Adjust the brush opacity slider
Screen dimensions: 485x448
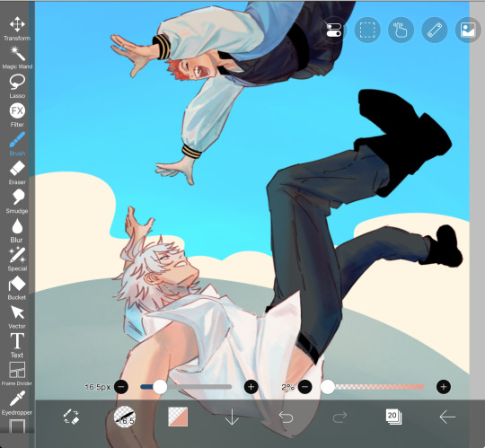[373, 387]
